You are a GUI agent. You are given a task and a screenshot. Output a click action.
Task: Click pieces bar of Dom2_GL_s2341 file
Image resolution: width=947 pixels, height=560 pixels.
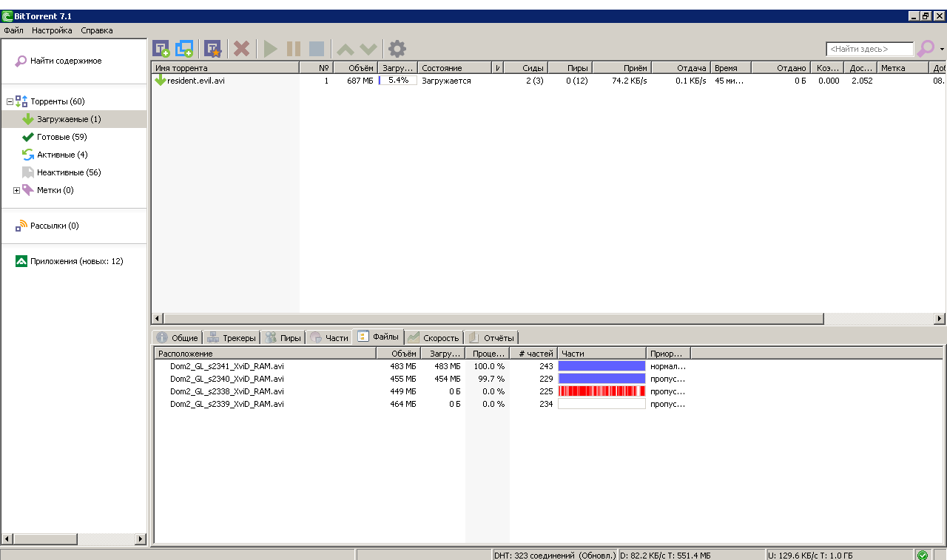coord(601,366)
